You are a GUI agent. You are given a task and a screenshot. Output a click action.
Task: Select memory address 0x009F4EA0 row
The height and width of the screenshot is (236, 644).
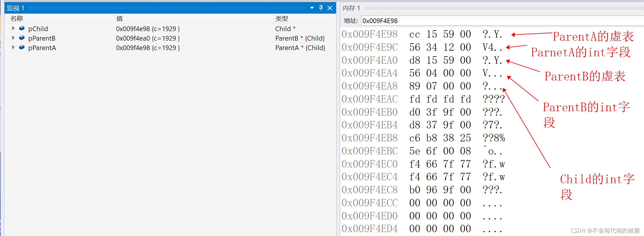point(423,60)
